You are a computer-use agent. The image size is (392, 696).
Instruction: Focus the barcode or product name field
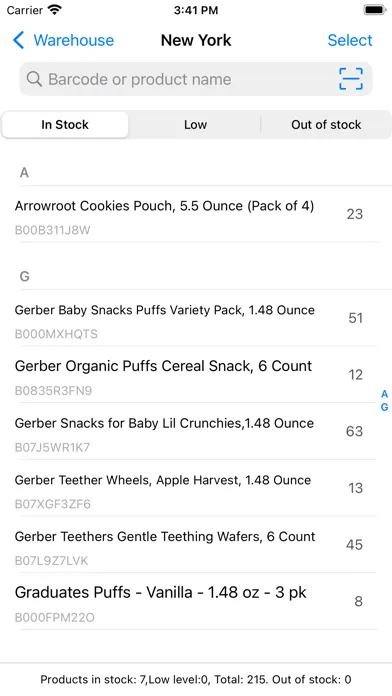tap(196, 79)
